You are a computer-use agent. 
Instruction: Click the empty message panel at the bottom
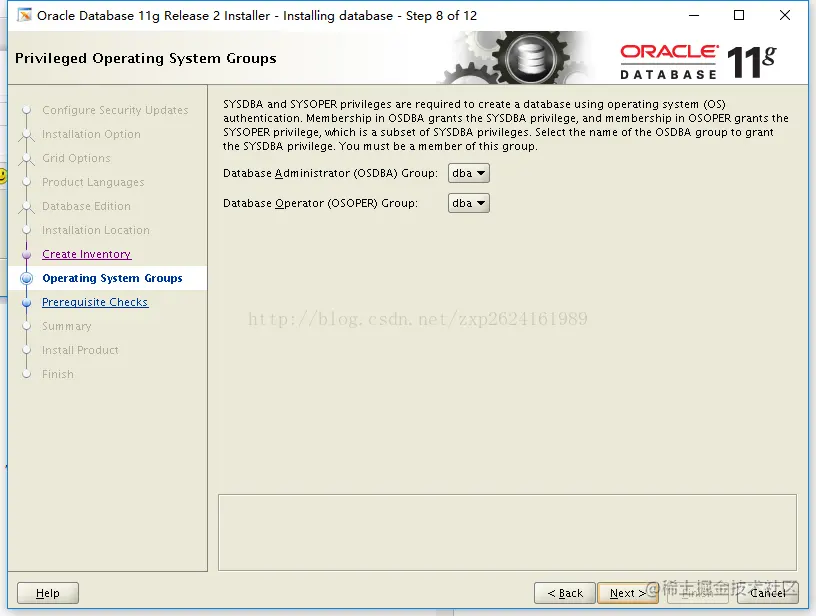[x=507, y=532]
